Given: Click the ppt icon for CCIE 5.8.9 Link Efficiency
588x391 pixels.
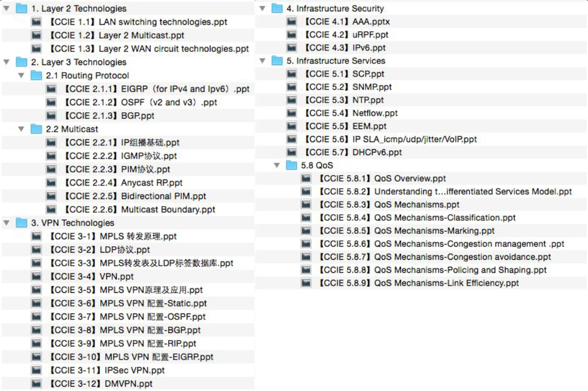Looking at the screenshot, I should (x=306, y=283).
